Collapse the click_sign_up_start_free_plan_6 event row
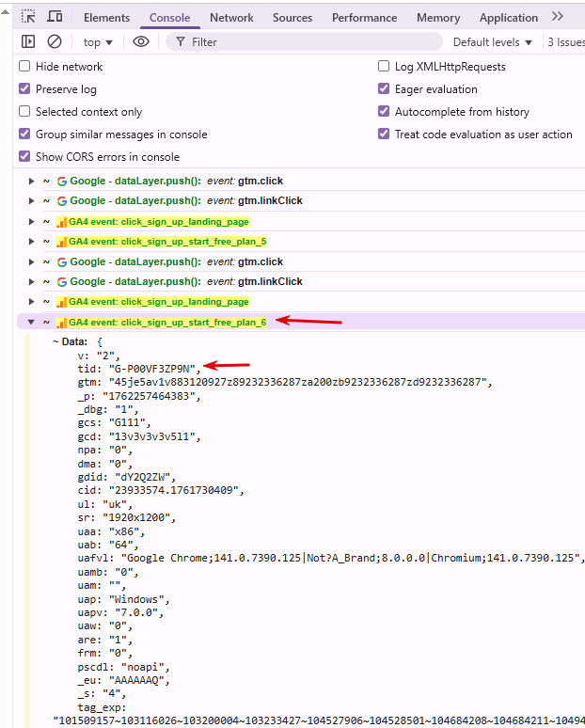Screen dimensions: 585x728 coord(31,323)
